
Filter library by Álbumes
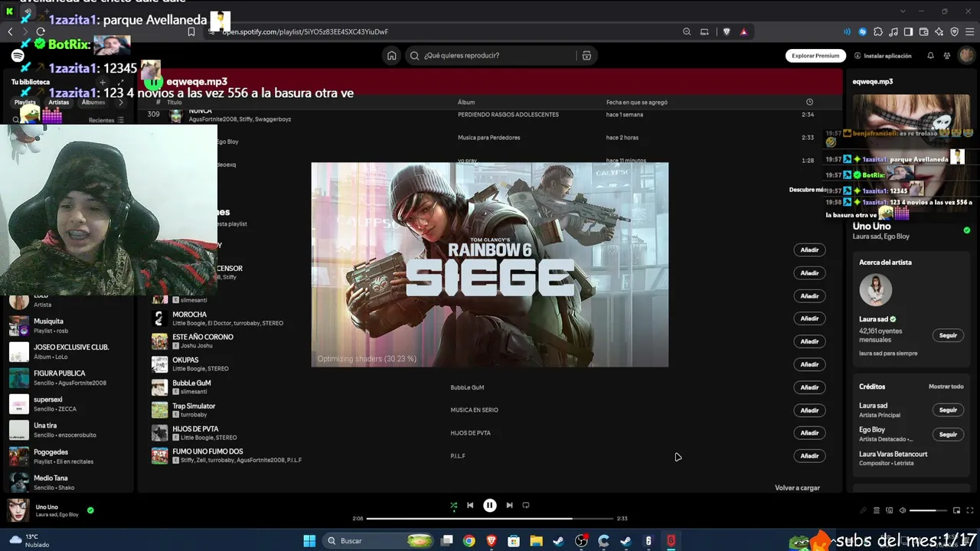[x=93, y=102]
